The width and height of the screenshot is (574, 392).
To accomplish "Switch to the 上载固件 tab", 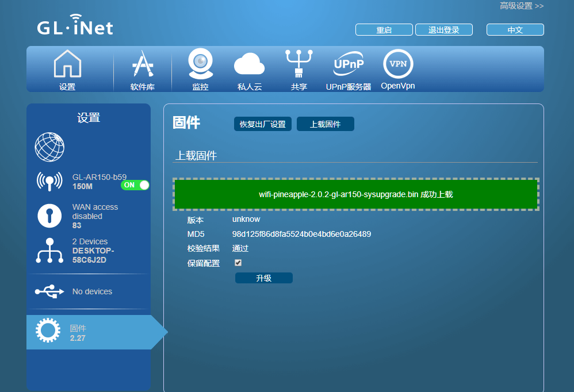I will 325,124.
